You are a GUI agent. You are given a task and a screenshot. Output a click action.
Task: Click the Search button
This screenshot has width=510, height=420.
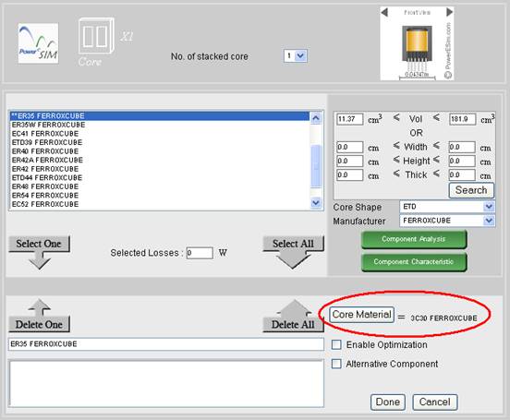point(471,190)
